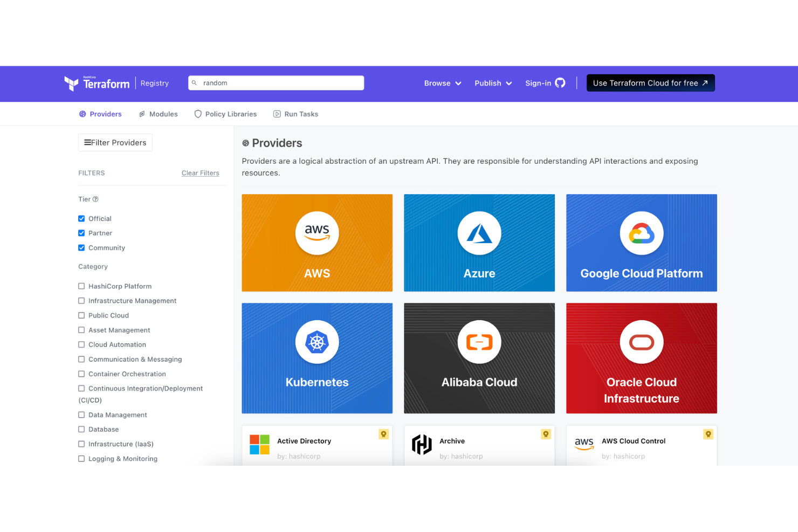Open the Oracle Cloud Infrastructure tile label

(x=642, y=391)
